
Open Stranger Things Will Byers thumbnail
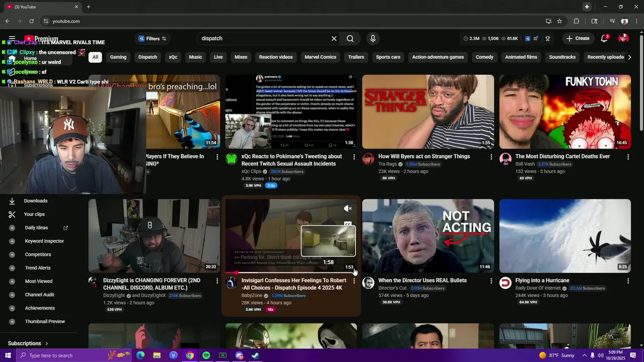pyautogui.click(x=428, y=112)
